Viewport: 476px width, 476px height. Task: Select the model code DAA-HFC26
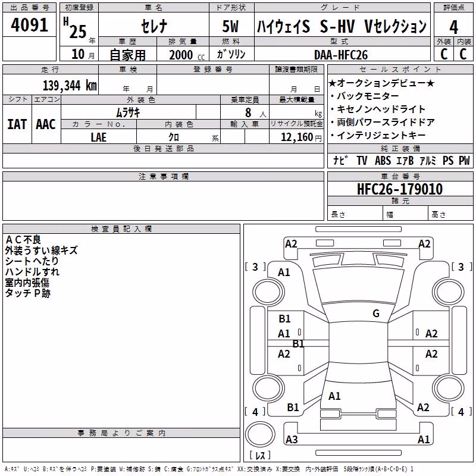[x=341, y=55]
